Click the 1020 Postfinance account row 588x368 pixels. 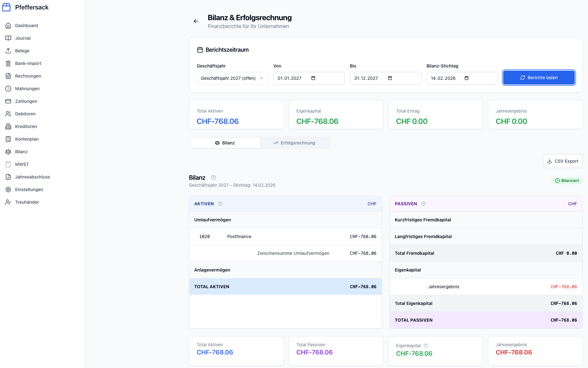tap(285, 237)
